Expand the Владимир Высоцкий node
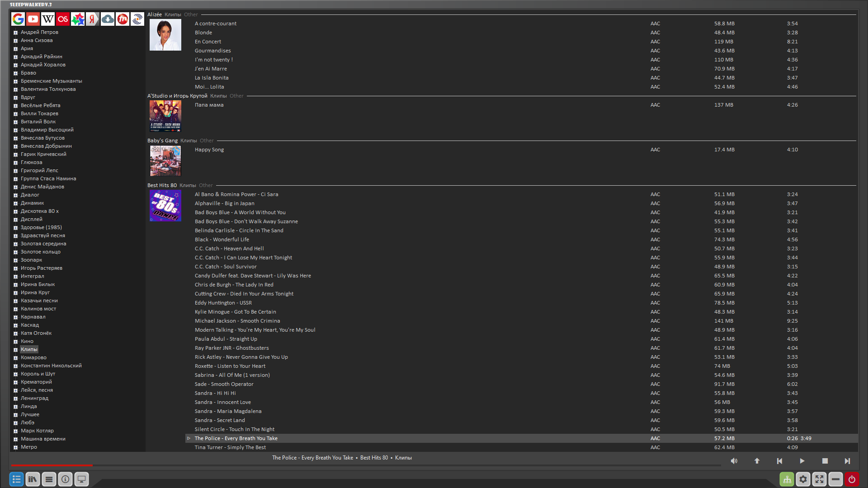Screen dimensions: 868x488 pyautogui.click(x=15, y=130)
